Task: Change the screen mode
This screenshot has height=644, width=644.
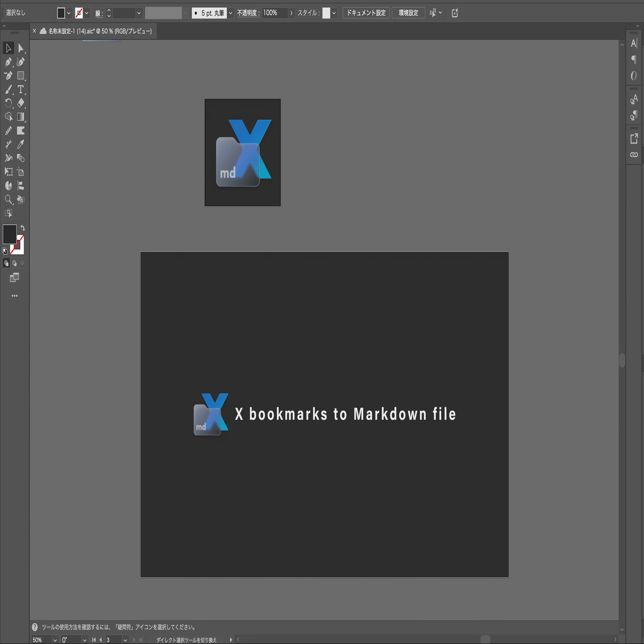Action: pyautogui.click(x=14, y=277)
